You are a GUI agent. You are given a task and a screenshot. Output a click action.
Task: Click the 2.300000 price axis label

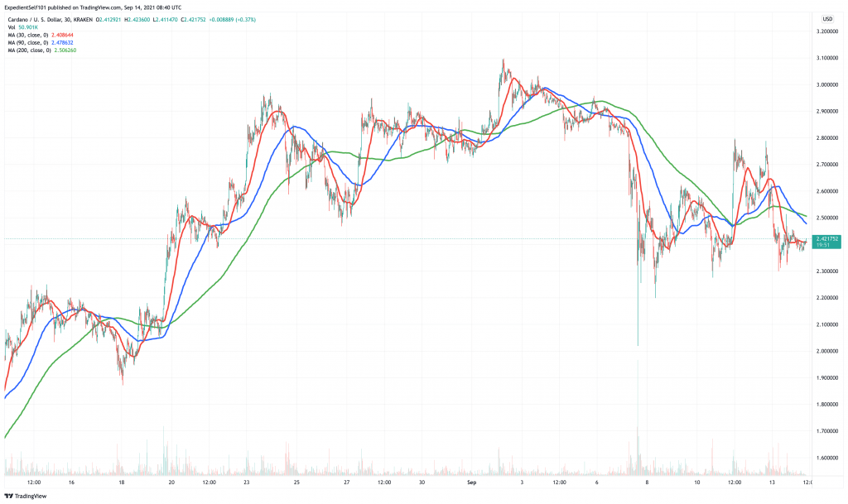pyautogui.click(x=827, y=271)
